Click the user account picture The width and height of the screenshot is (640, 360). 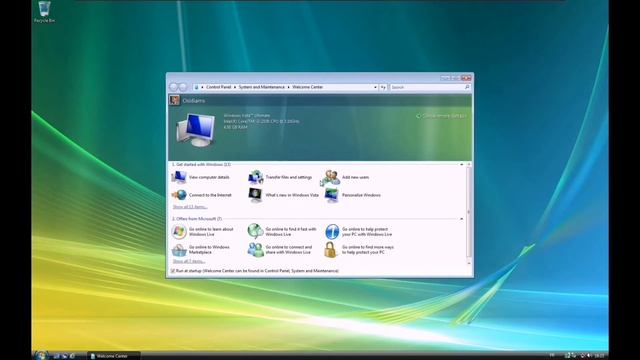pyautogui.click(x=174, y=100)
